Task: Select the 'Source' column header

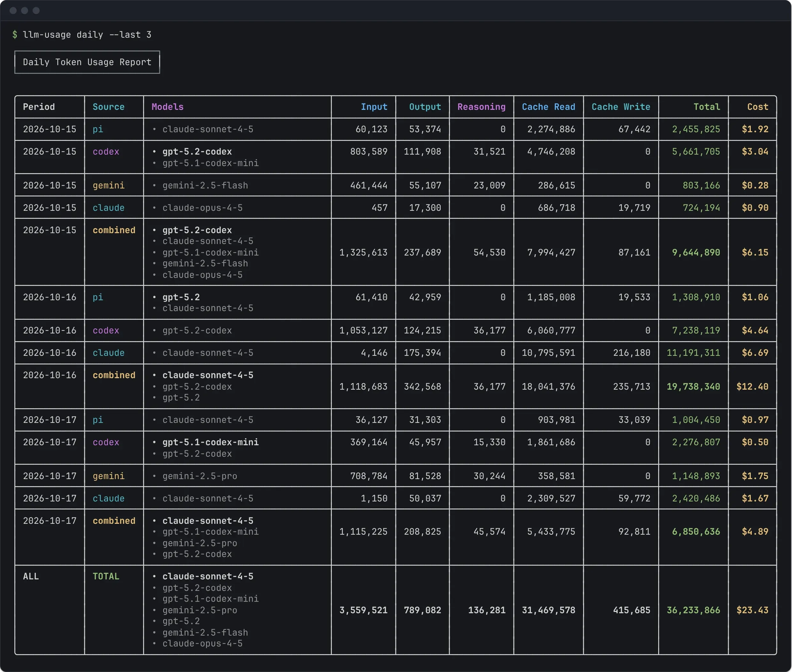Action: tap(109, 107)
